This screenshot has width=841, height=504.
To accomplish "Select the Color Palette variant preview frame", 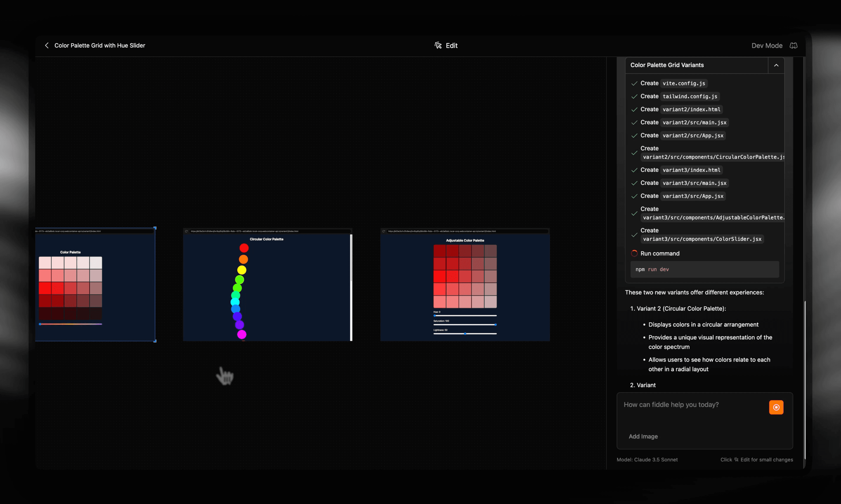I will tap(95, 285).
